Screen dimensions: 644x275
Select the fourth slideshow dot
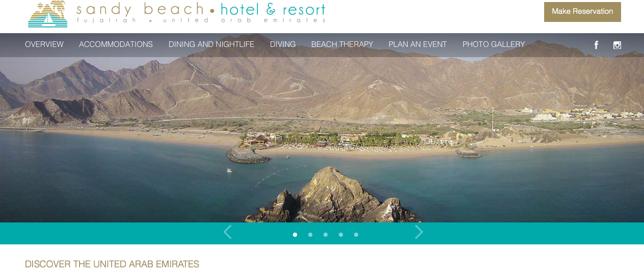(341, 235)
